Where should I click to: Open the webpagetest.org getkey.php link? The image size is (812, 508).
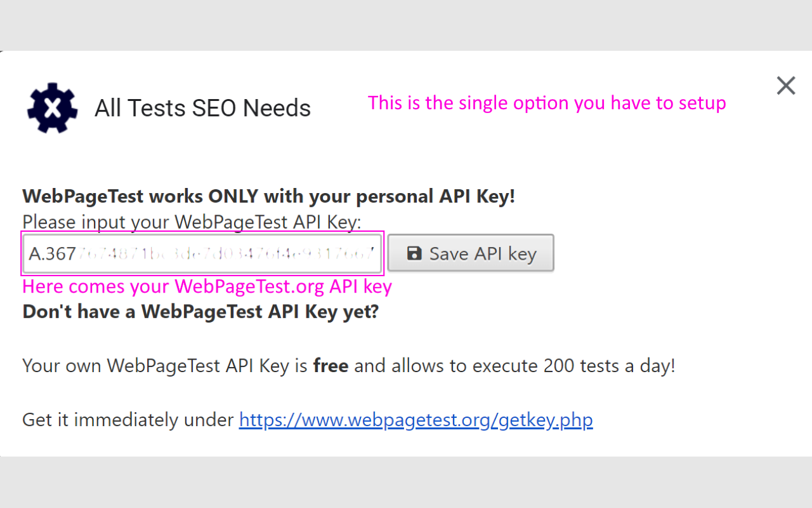416,419
